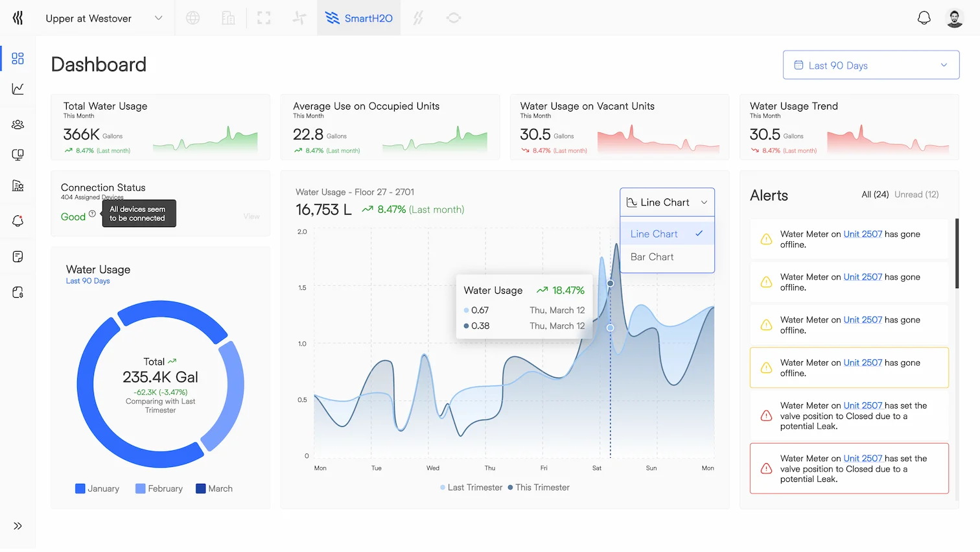Viewport: 980px width, 552px height.
Task: Open notifications bell in the header
Action: [x=924, y=18]
